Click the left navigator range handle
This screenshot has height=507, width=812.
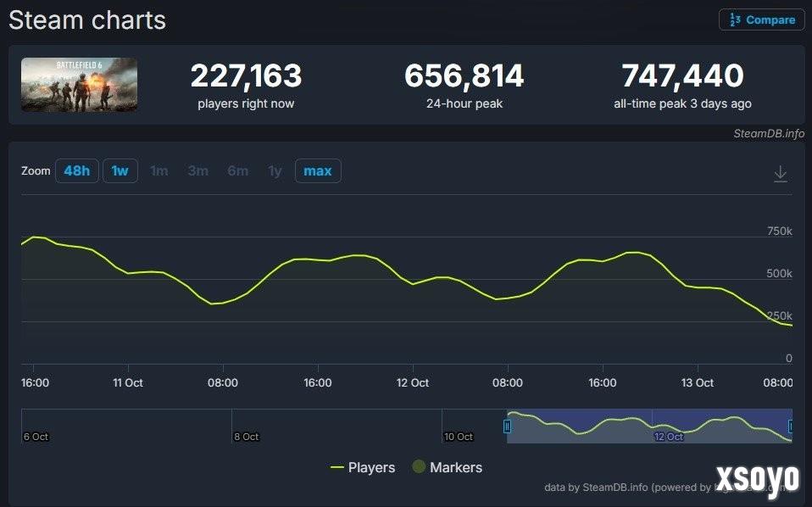coord(507,426)
